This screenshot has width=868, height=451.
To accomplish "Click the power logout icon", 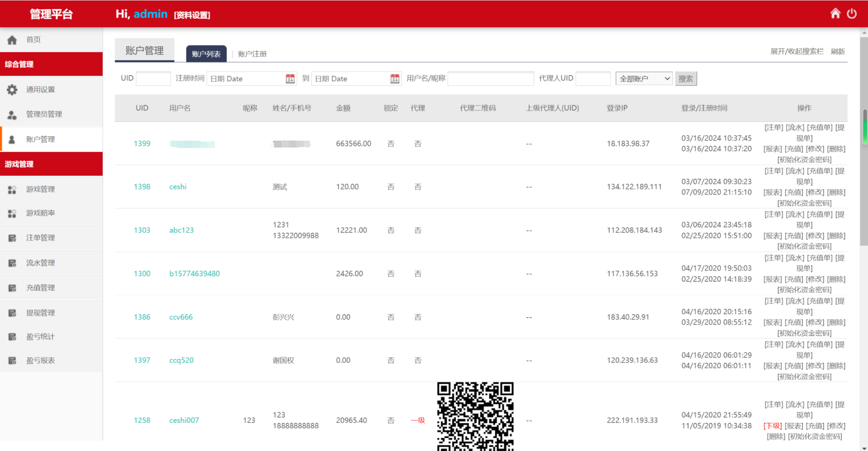I will [x=852, y=14].
